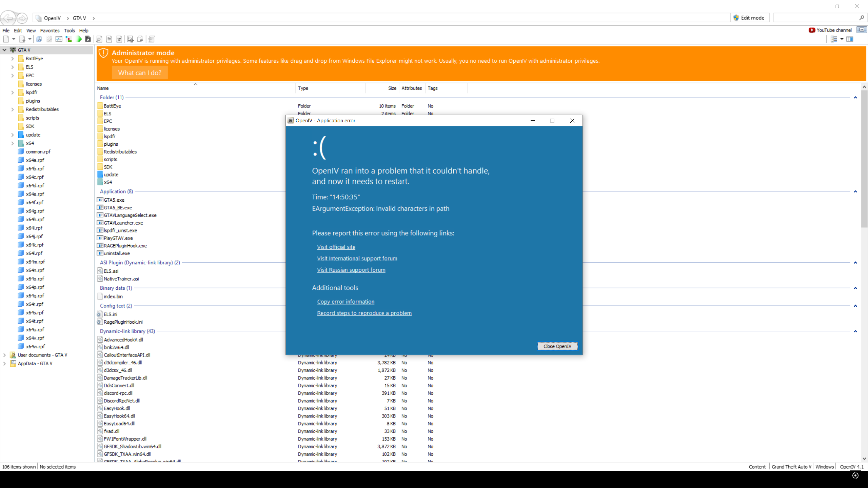The image size is (868, 488).
Task: Click the colored blocks toolbar icon
Action: tap(69, 39)
